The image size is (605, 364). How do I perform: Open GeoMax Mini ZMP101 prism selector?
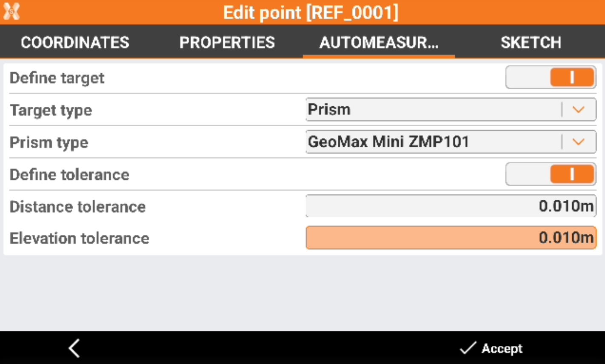click(433, 142)
